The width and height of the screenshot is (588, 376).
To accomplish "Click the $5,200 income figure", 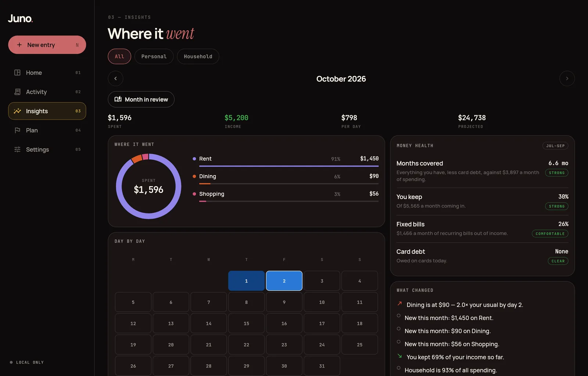I will tap(236, 118).
